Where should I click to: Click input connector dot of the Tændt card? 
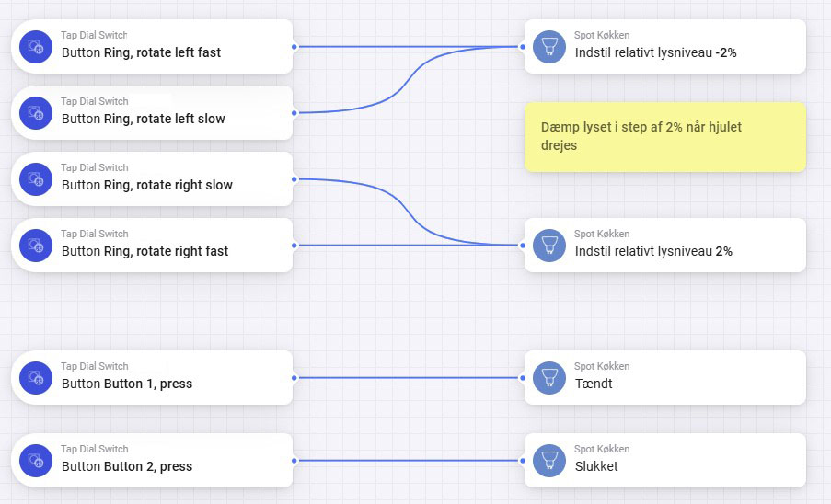(x=524, y=377)
